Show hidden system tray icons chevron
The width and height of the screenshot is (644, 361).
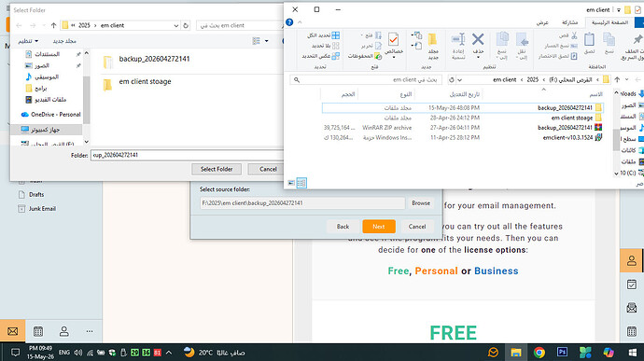click(x=169, y=353)
